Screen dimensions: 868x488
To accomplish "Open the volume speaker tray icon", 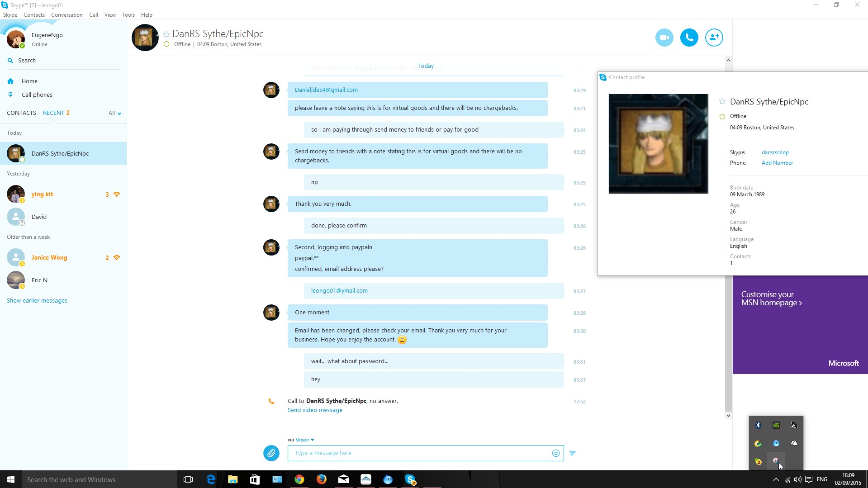I will [x=798, y=479].
